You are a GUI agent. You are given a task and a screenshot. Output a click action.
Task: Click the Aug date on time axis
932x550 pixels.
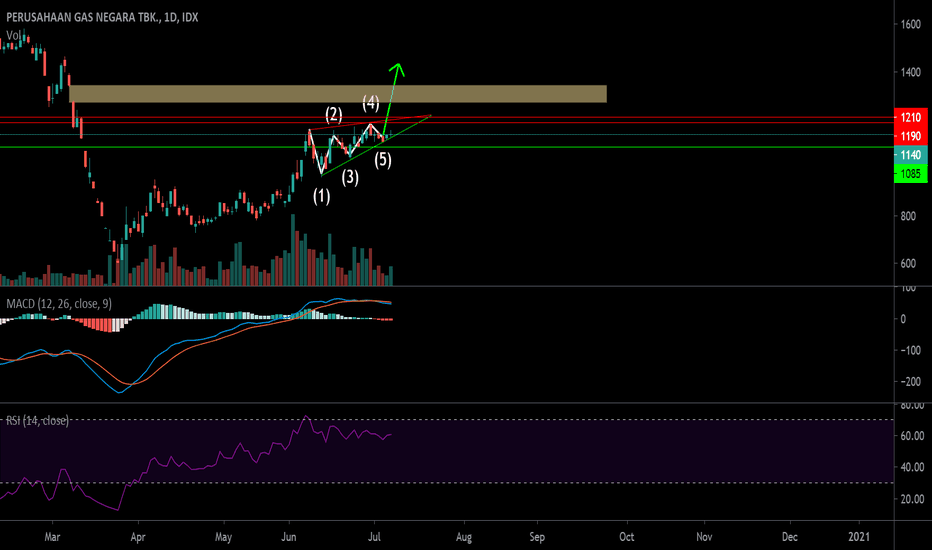[x=464, y=537]
